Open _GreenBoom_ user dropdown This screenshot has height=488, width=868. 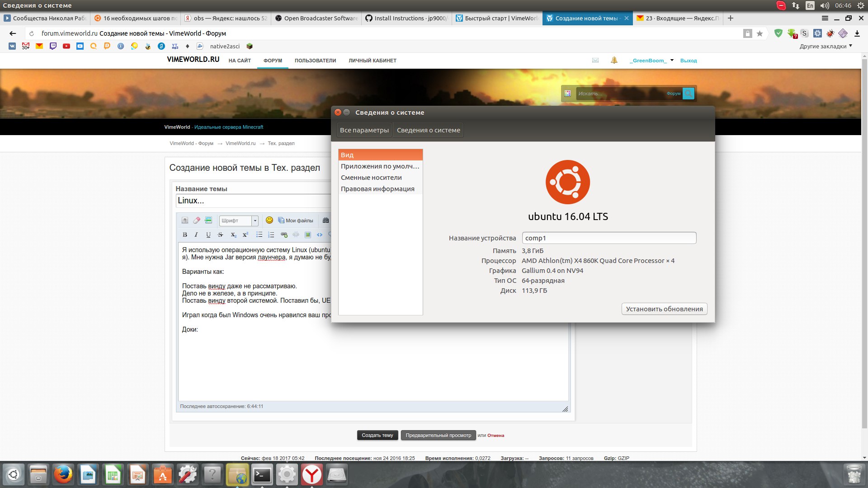coord(651,61)
